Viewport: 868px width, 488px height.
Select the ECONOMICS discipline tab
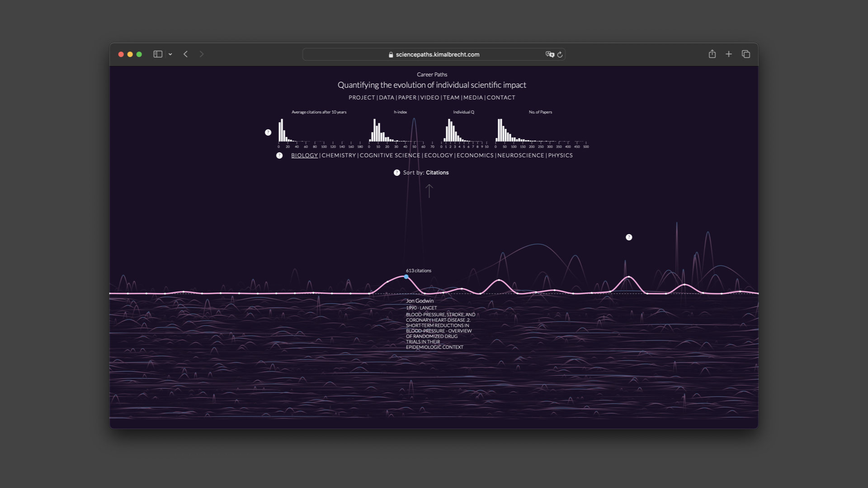click(x=475, y=155)
